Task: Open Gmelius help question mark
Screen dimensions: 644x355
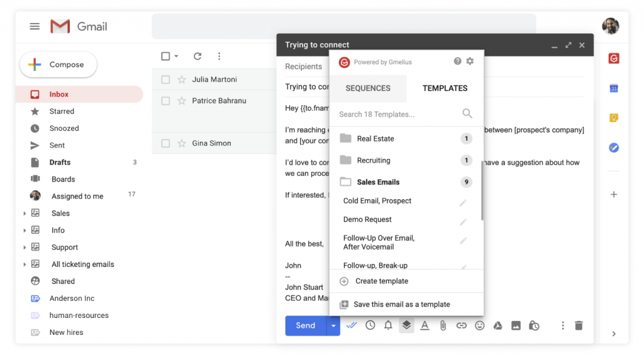Action: point(457,61)
